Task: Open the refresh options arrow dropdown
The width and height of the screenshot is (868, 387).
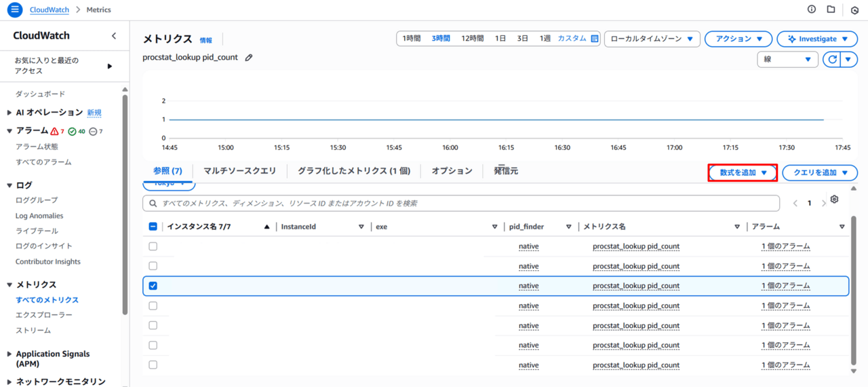Action: [x=849, y=60]
